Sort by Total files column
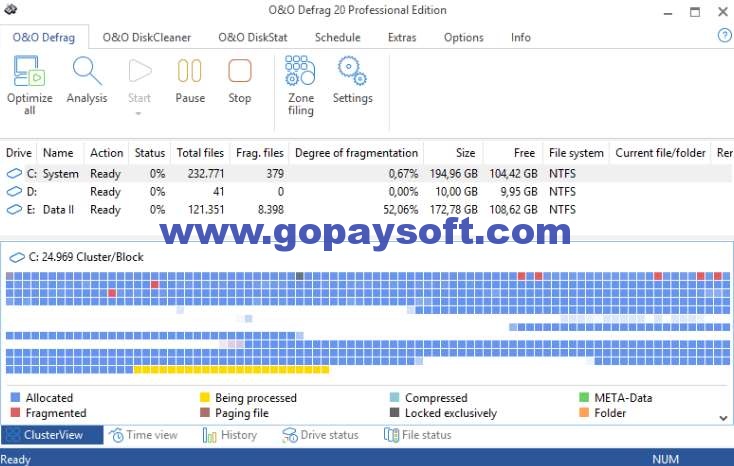The height and width of the screenshot is (466, 734). pos(200,153)
